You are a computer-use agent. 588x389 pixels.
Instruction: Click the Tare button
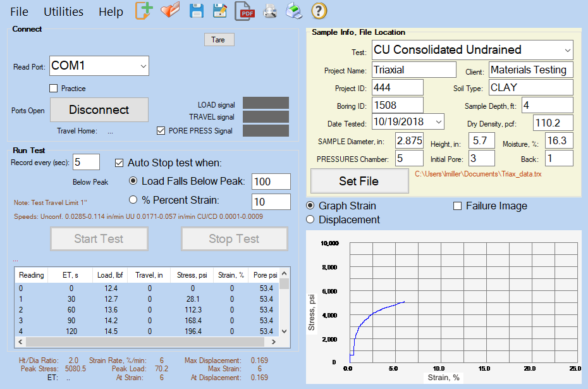click(219, 40)
